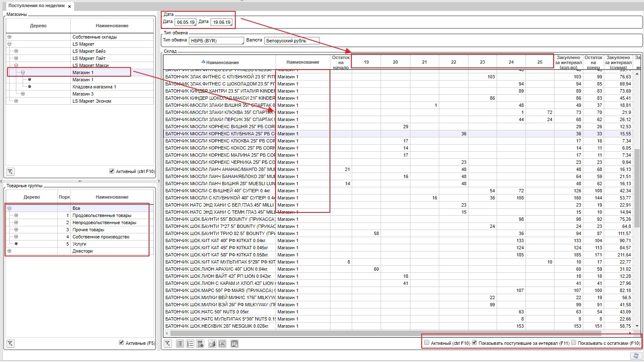Open the 'Тип обмена' НБРБ (BYR) dropdown
This screenshot has width=644, height=362.
[216, 41]
